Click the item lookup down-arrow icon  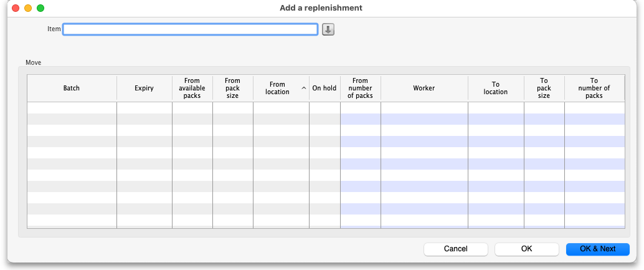(x=328, y=29)
